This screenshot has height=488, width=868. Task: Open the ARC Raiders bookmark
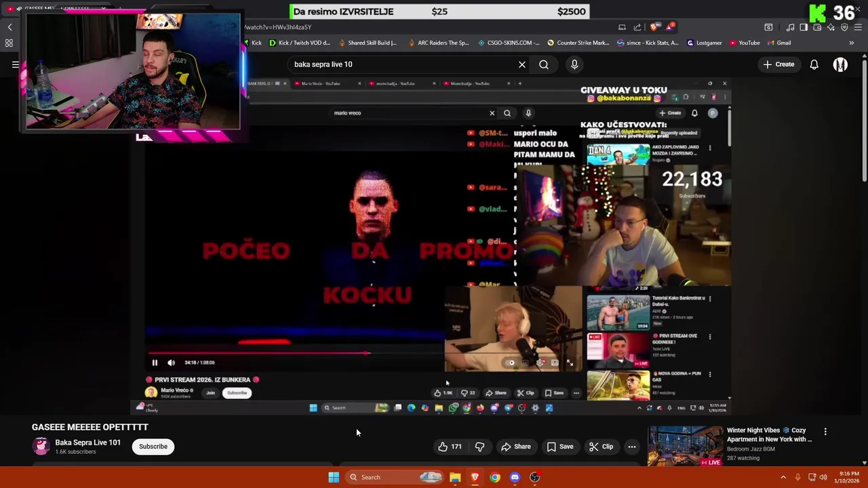tap(439, 43)
